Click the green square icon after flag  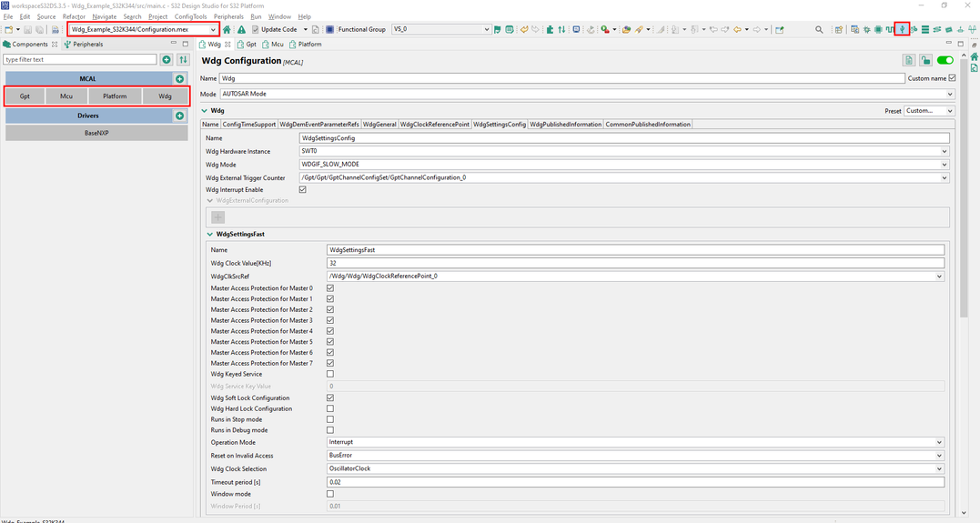510,29
